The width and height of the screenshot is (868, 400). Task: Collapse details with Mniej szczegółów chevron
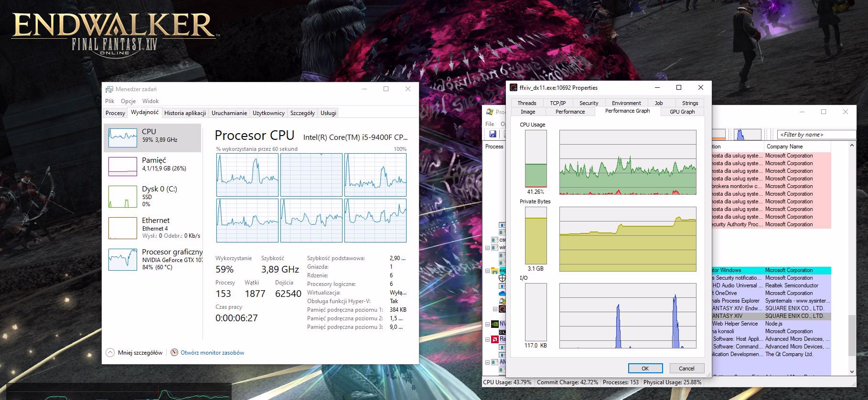coord(110,353)
